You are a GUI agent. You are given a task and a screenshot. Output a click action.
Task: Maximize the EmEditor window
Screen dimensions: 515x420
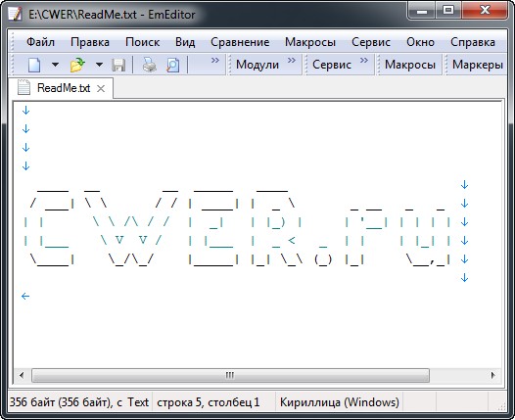[x=448, y=11]
